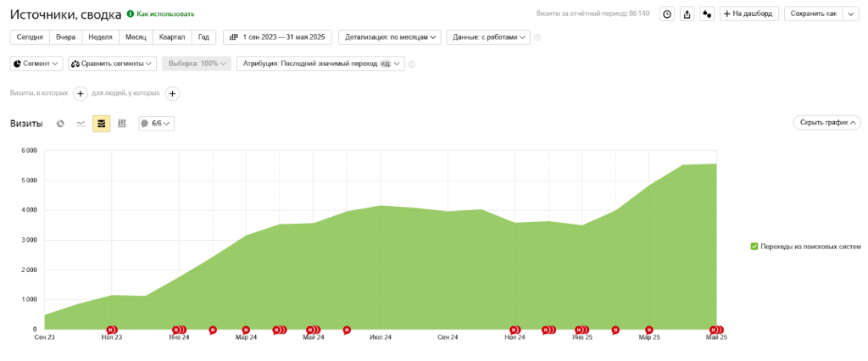Click the На дашборд button
The width and height of the screenshot is (868, 361).
pyautogui.click(x=748, y=14)
